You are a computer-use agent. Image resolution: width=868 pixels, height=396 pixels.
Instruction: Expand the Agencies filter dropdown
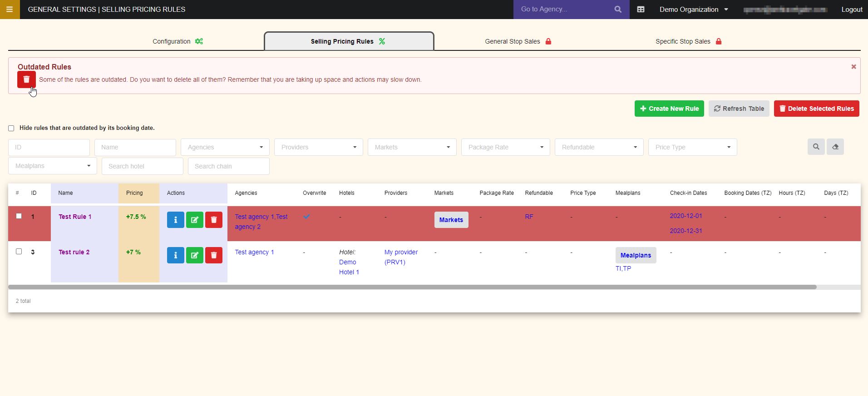225,147
